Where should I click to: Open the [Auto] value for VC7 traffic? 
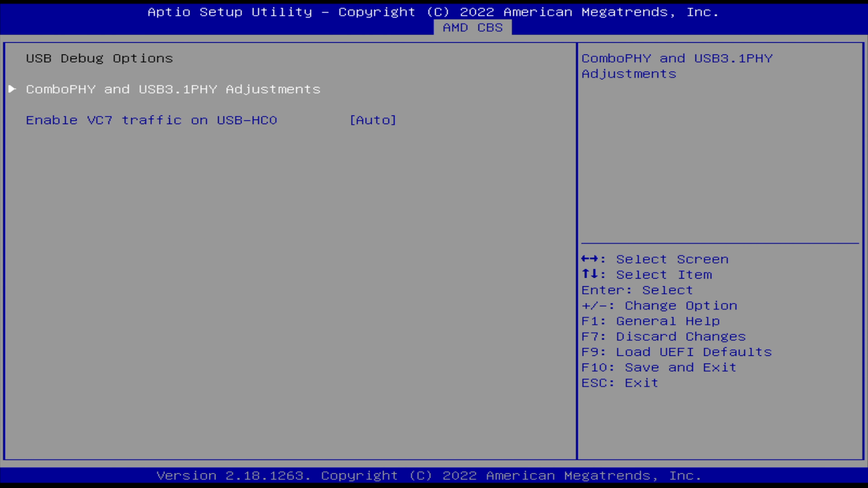[373, 120]
